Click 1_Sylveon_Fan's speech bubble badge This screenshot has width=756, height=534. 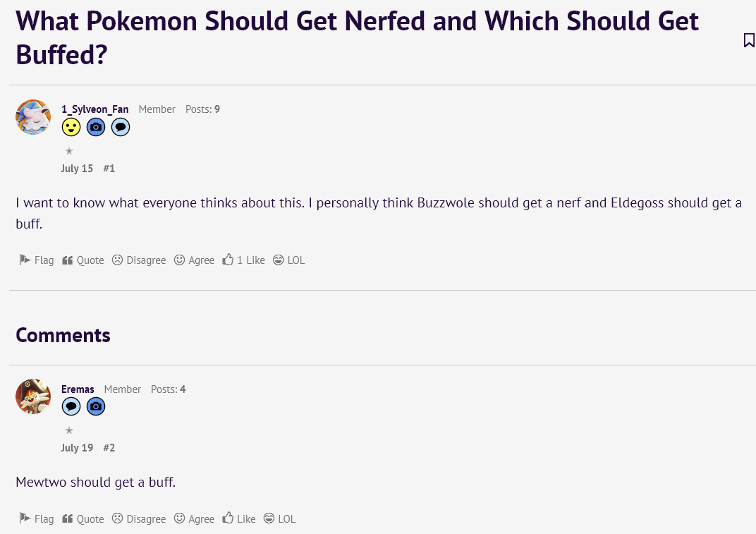click(121, 128)
